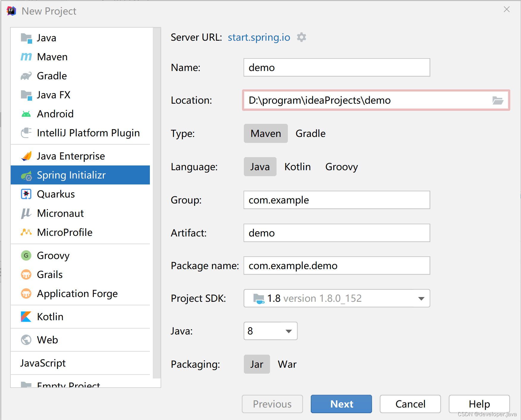Click the Artifact input field
The width and height of the screenshot is (521, 420).
coord(337,233)
